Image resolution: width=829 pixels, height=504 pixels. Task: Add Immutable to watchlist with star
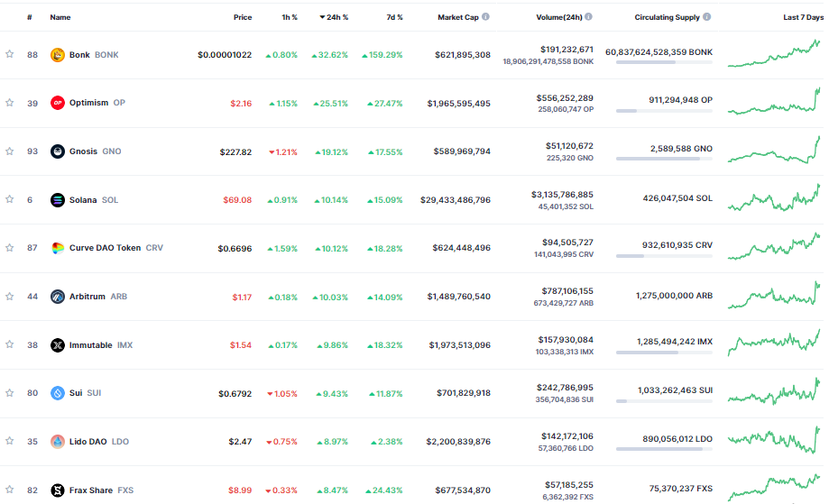(x=10, y=344)
